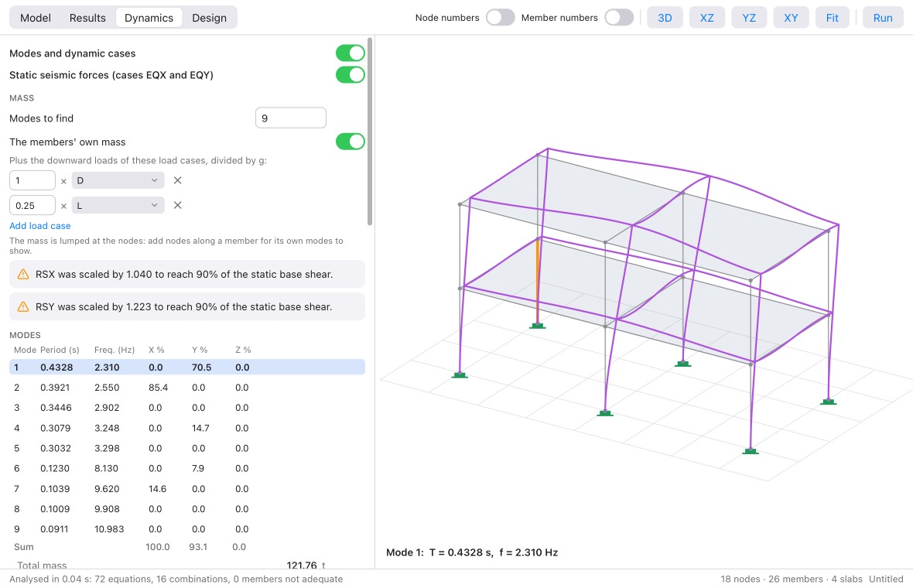
Task: Set view to XZ plane
Action: [x=707, y=18]
